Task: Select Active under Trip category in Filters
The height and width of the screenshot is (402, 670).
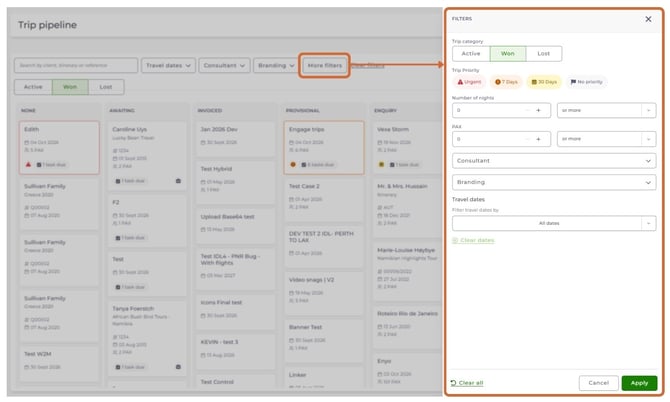Action: click(x=471, y=53)
